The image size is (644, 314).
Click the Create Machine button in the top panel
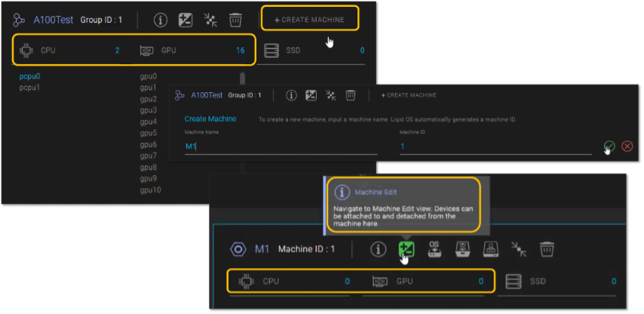[x=309, y=20]
